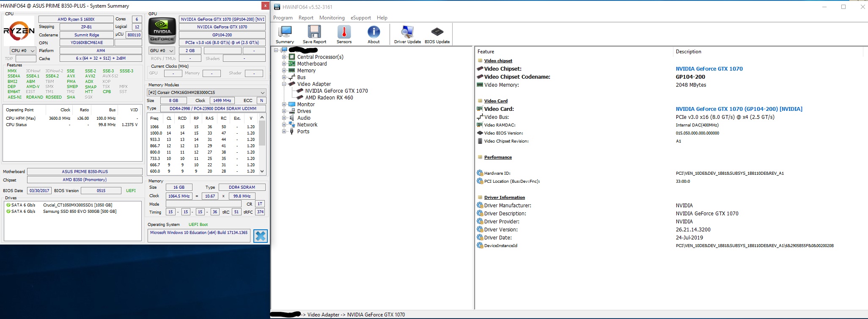This screenshot has width=868, height=319.
Task: Open memory module Corsair dropdown
Action: pos(206,92)
